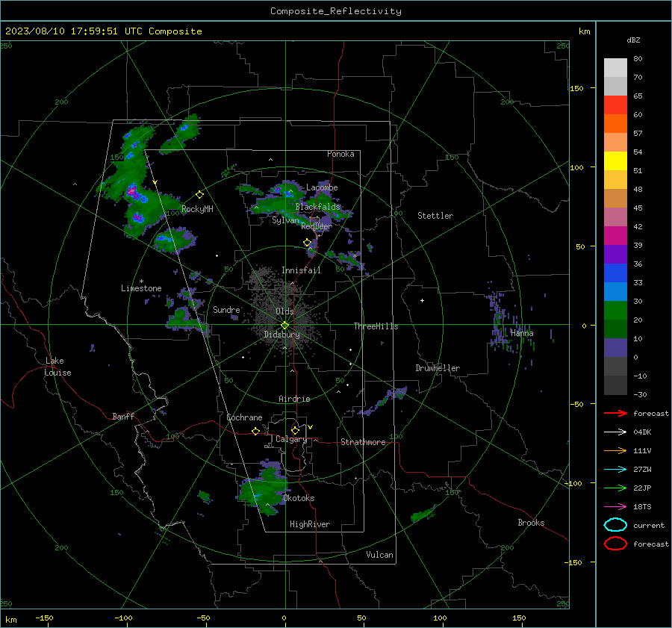Click the purple 36-39 dBZ swatch

(615, 255)
